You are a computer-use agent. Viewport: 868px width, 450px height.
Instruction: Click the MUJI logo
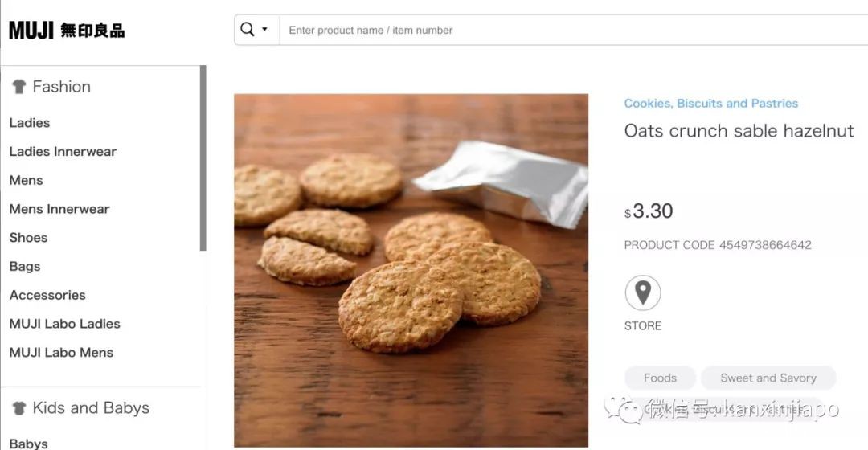[67, 31]
